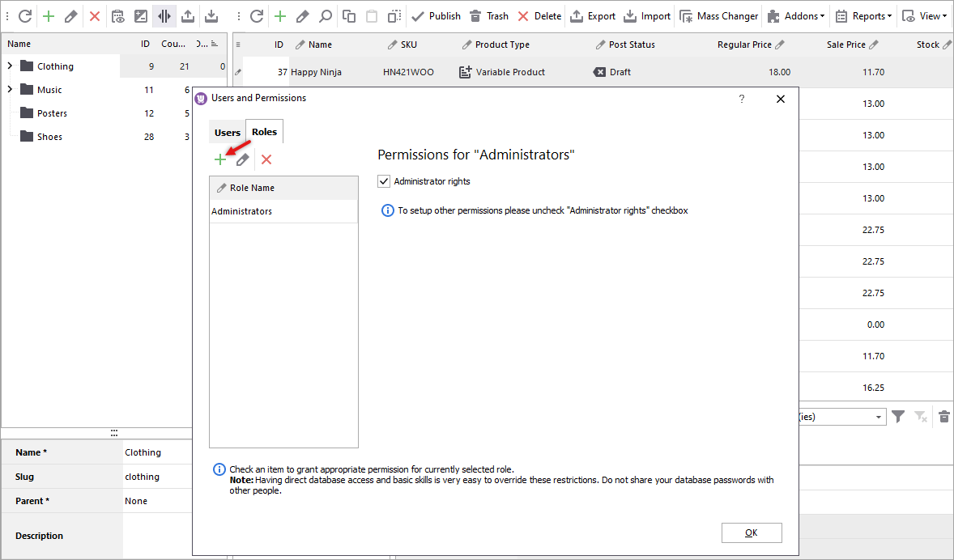Select the Roles tab
This screenshot has width=954, height=560.
264,132
